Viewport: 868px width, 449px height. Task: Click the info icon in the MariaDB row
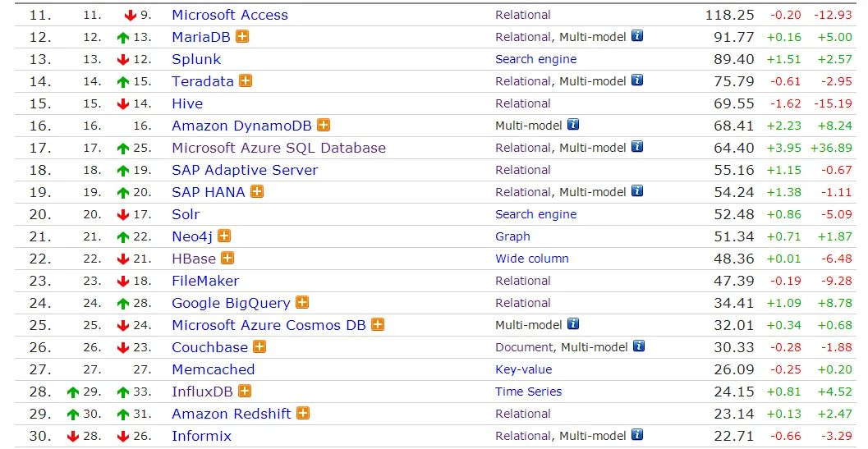[x=637, y=36]
